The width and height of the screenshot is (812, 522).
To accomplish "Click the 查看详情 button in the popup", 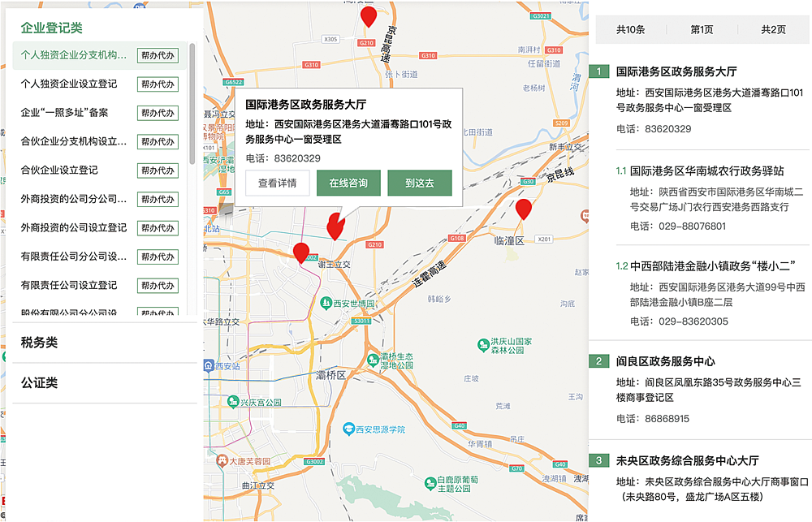I will point(277,183).
